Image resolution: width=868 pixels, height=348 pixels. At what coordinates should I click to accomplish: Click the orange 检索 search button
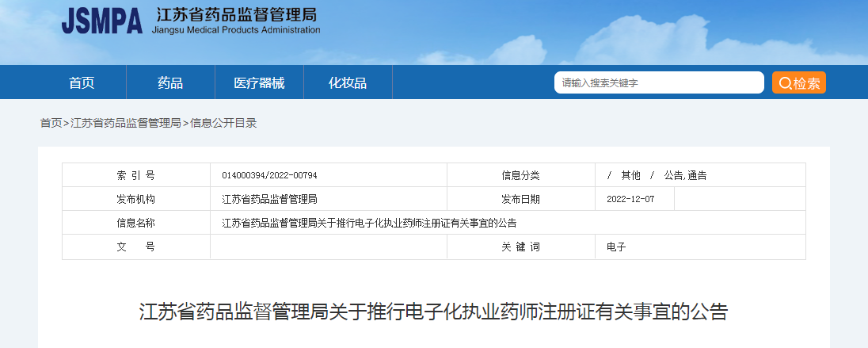(x=799, y=82)
